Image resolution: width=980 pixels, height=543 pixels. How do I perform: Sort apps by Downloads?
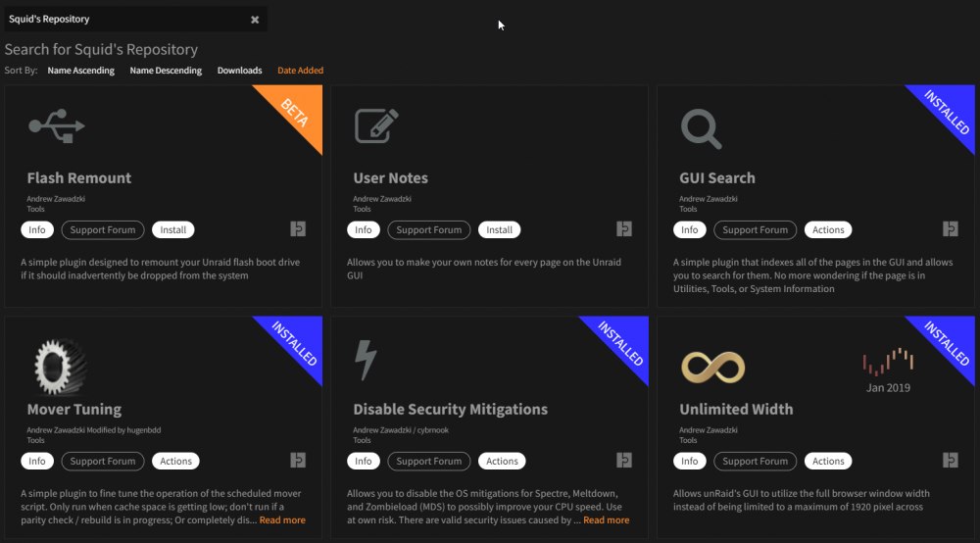pyautogui.click(x=239, y=71)
